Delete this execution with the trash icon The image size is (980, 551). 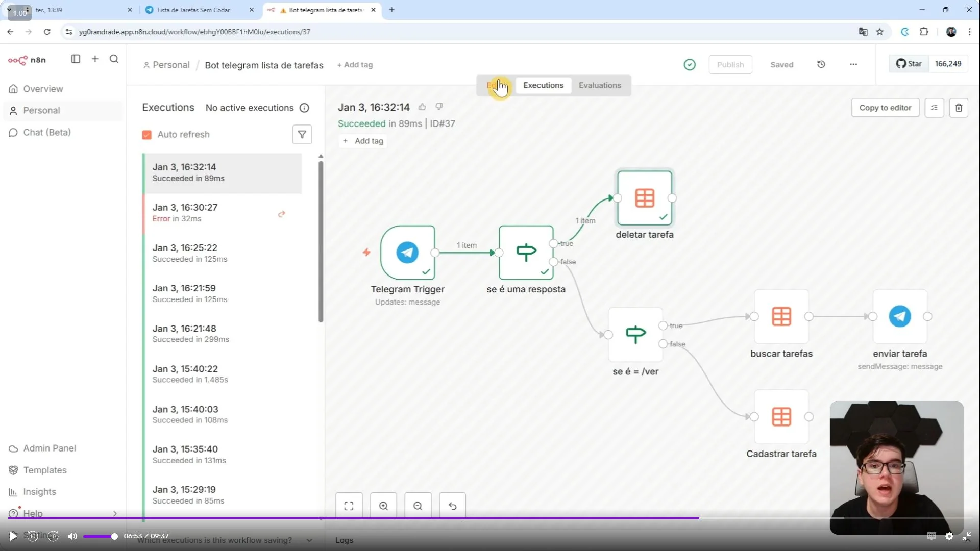[x=959, y=108]
